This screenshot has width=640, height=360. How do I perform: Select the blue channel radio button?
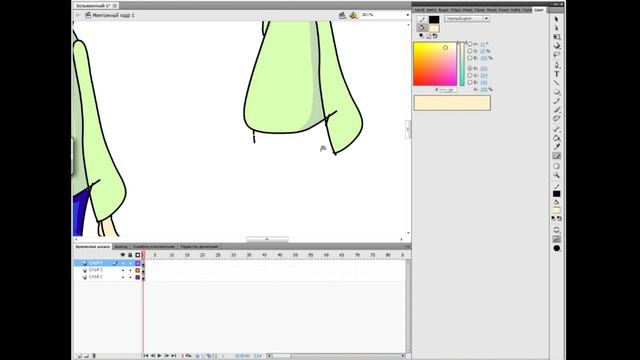(x=470, y=82)
